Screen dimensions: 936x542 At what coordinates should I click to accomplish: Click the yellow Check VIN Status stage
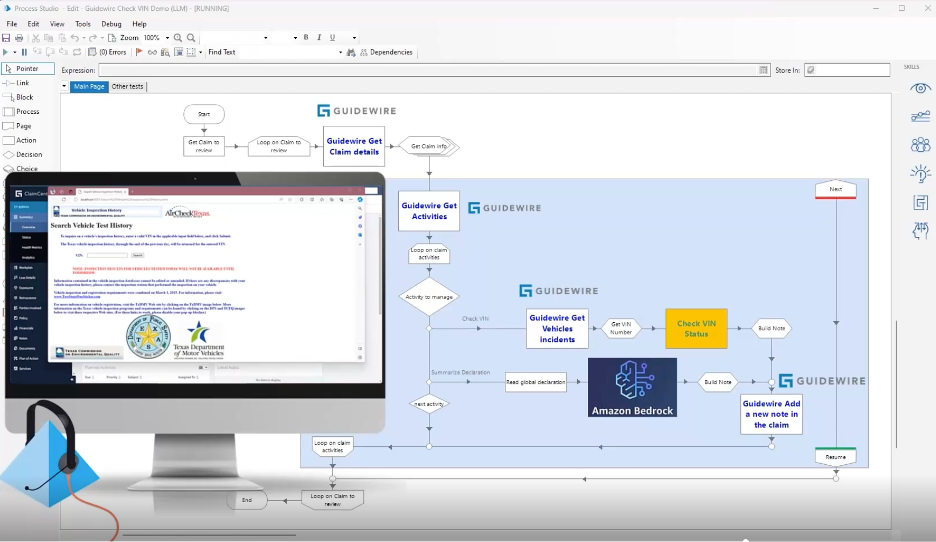coord(696,328)
